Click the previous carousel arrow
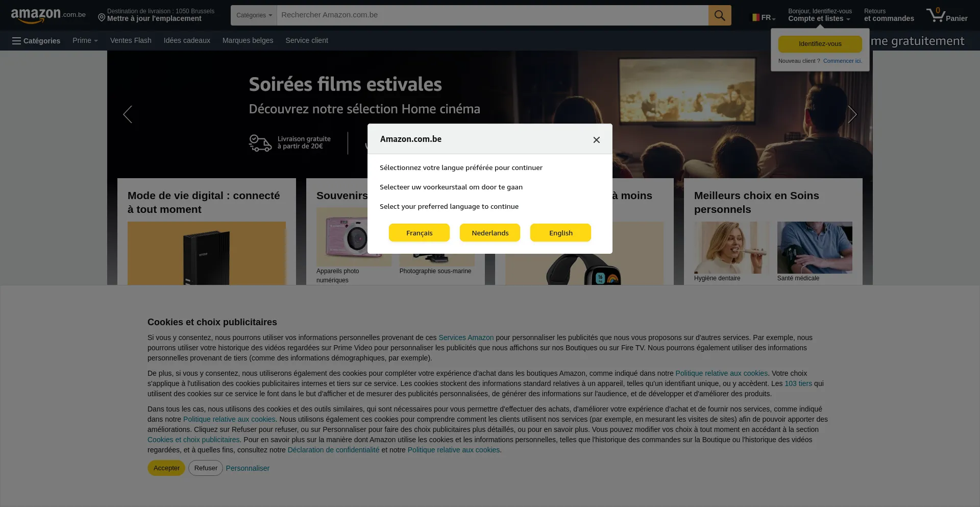This screenshot has height=507, width=980. 128,114
